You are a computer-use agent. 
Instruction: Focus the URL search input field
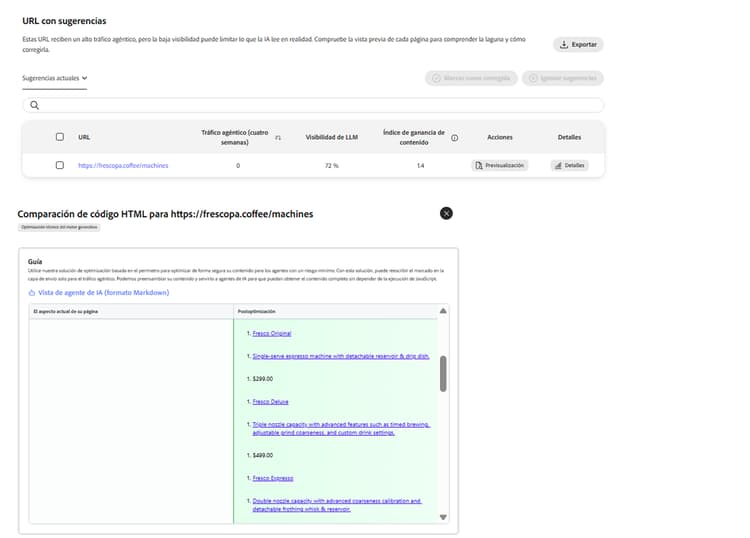pyautogui.click(x=313, y=105)
